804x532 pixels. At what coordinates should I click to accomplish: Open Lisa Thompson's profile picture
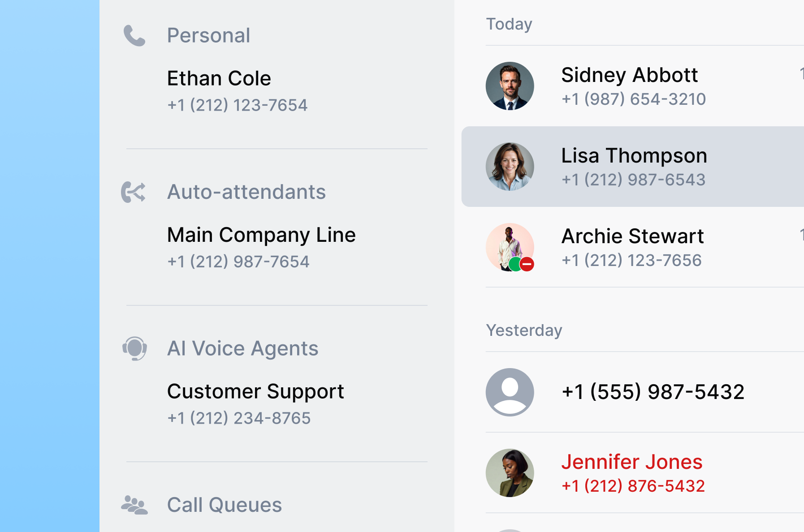[x=510, y=166]
